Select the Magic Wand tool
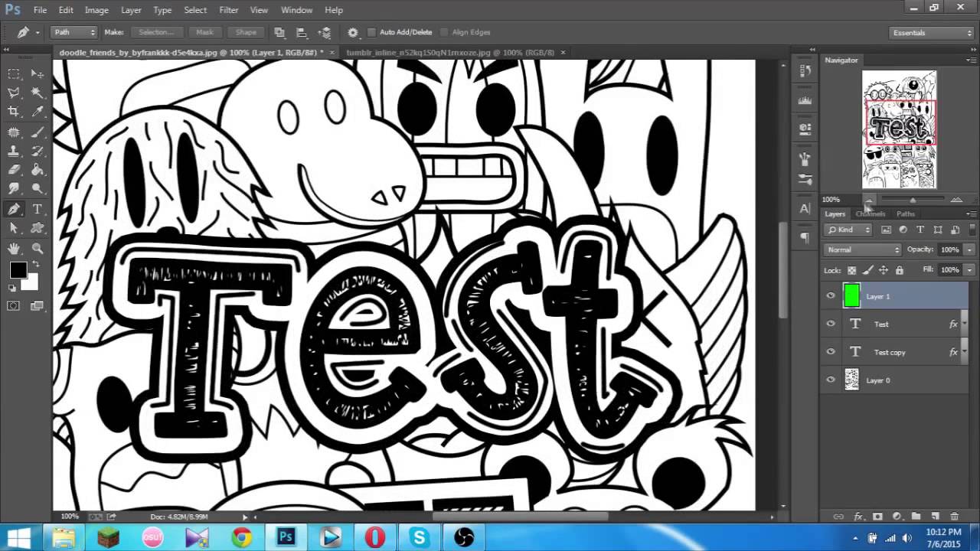 [x=38, y=93]
